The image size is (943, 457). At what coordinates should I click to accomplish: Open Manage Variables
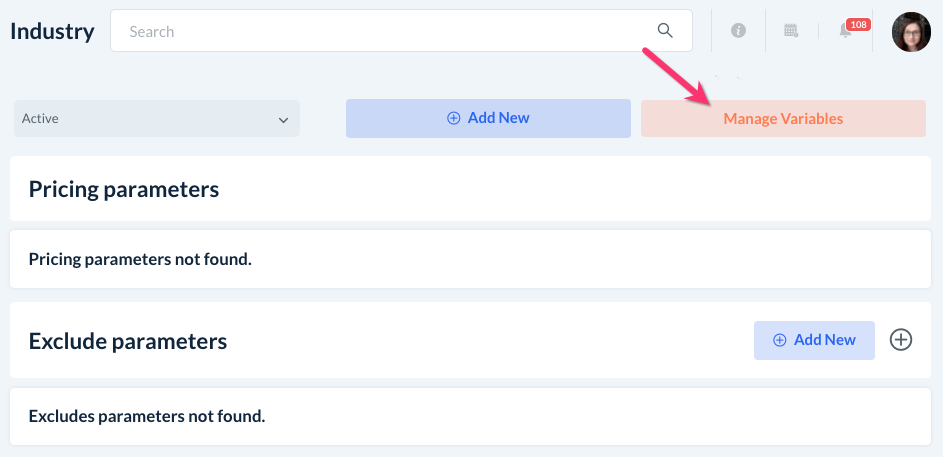(x=783, y=118)
